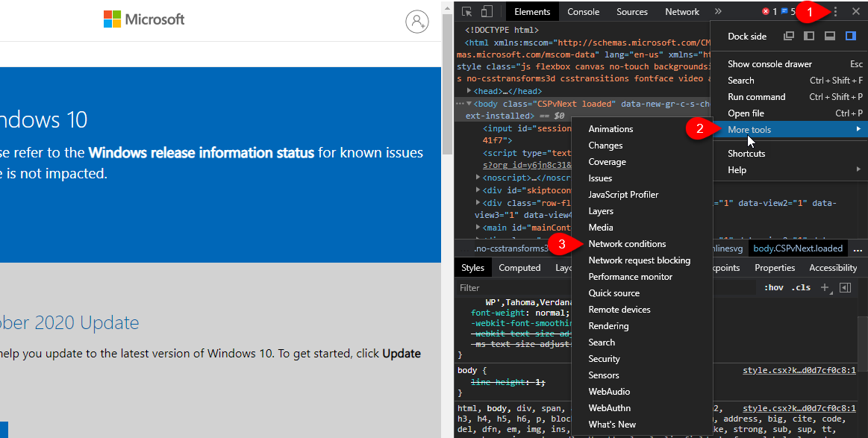
Task: Open the More tools submenu
Action: point(789,130)
